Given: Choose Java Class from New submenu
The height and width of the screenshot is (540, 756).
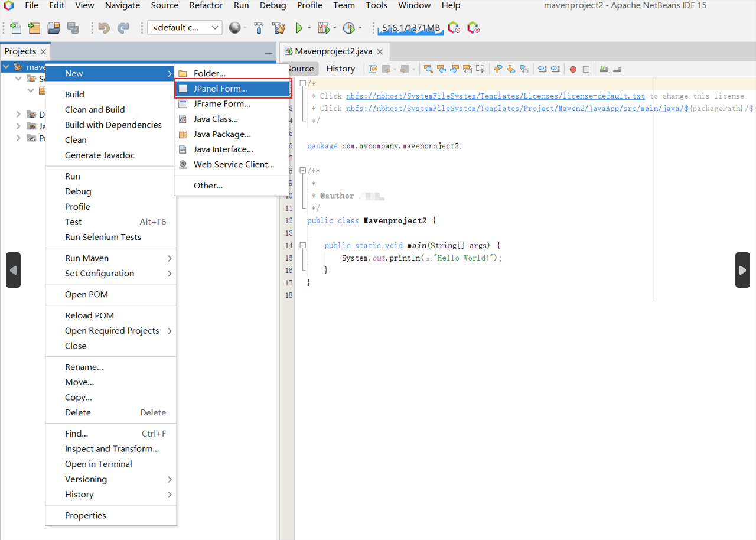Looking at the screenshot, I should click(232, 119).
